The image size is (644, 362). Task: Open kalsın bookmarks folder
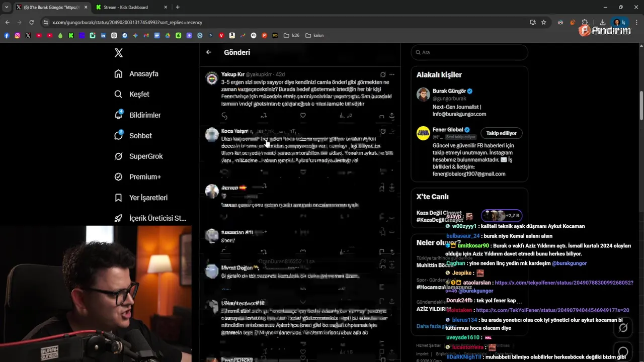point(315,36)
